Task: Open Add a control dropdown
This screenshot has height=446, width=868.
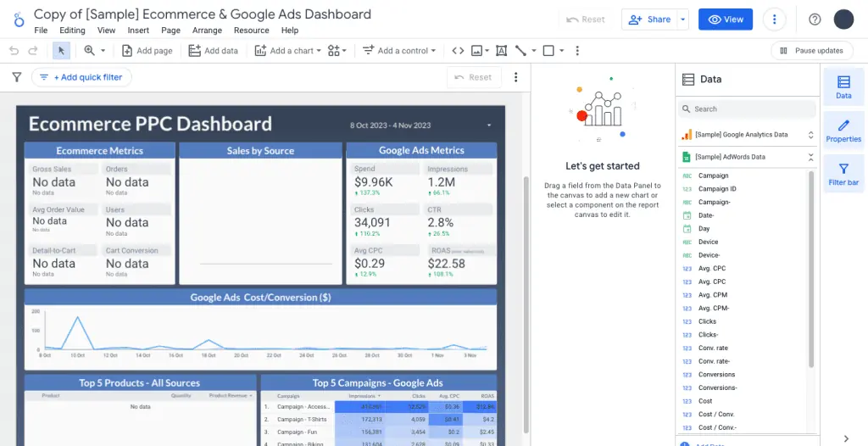Action: click(399, 50)
